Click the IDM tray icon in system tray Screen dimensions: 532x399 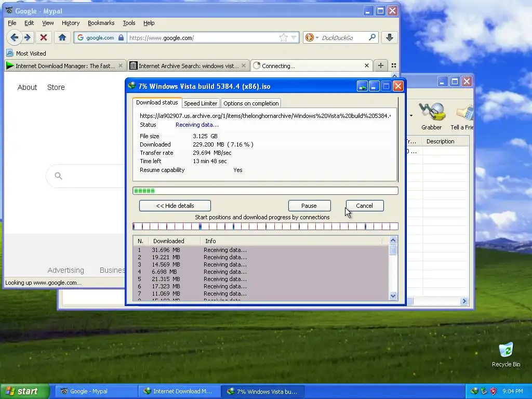coord(474,391)
